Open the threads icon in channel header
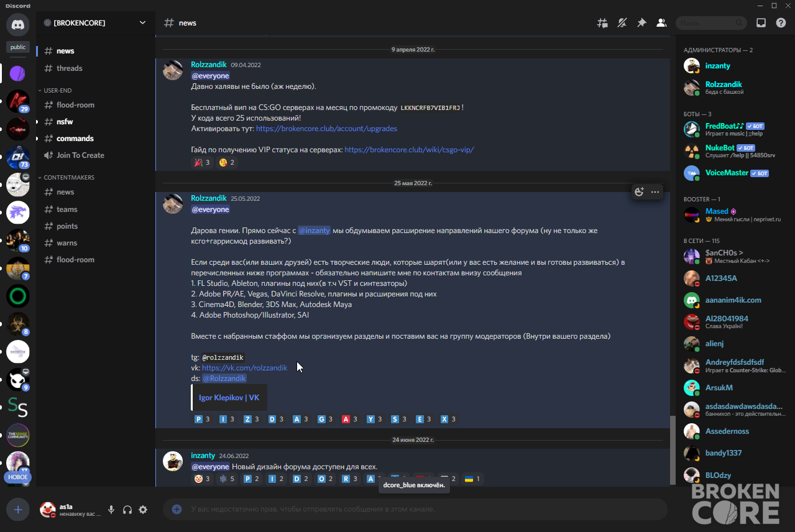 click(602, 23)
